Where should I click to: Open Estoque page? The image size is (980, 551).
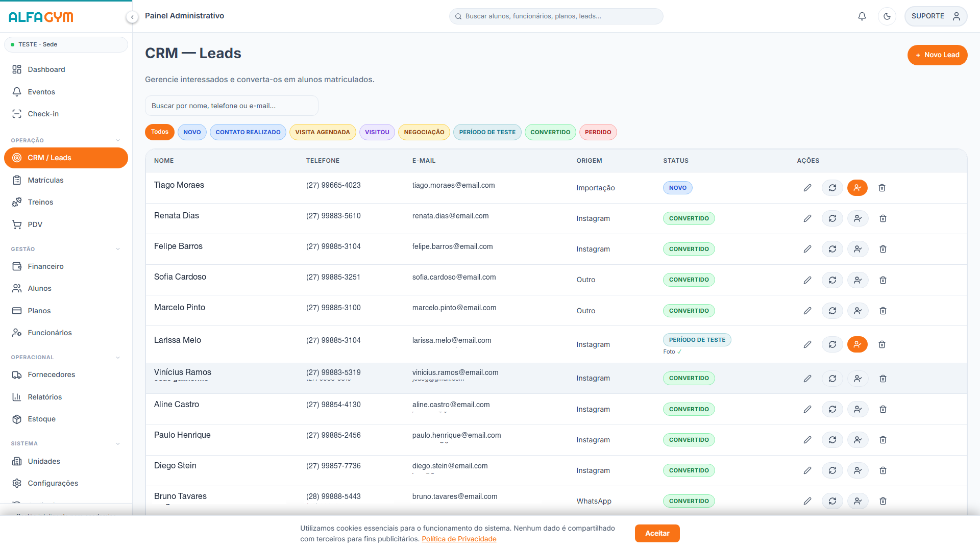pos(66,419)
